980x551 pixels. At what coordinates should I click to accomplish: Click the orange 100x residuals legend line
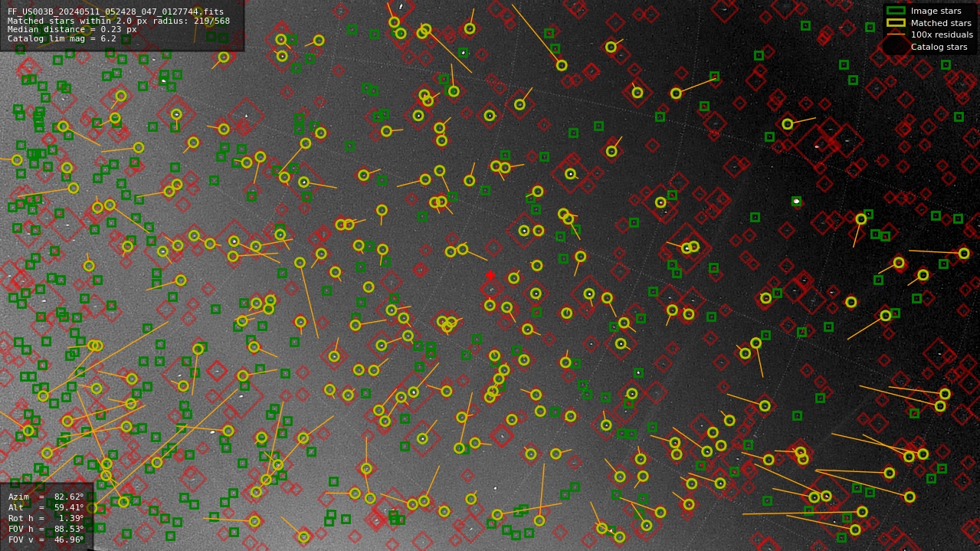[x=896, y=35]
